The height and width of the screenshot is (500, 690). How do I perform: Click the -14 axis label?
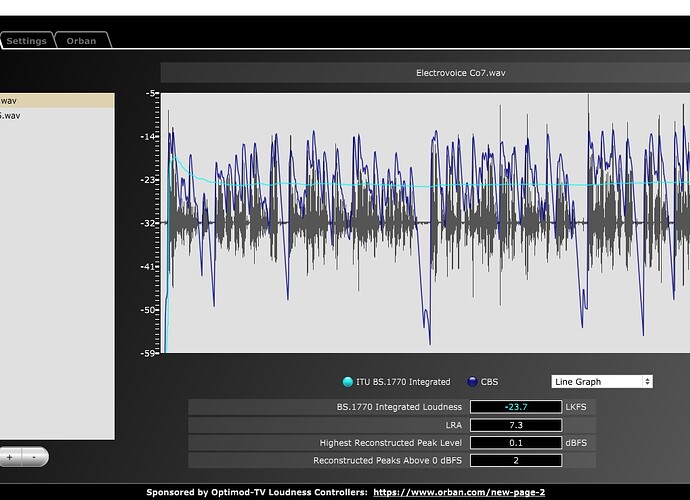(147, 136)
